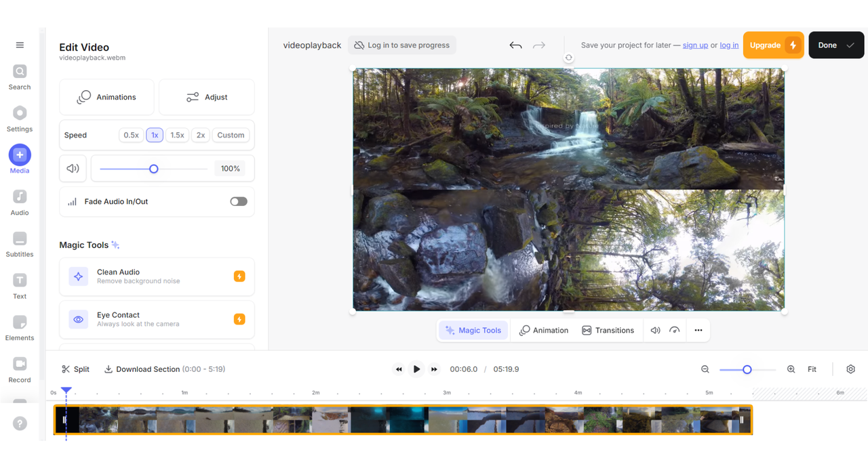Select 2x speed

201,135
